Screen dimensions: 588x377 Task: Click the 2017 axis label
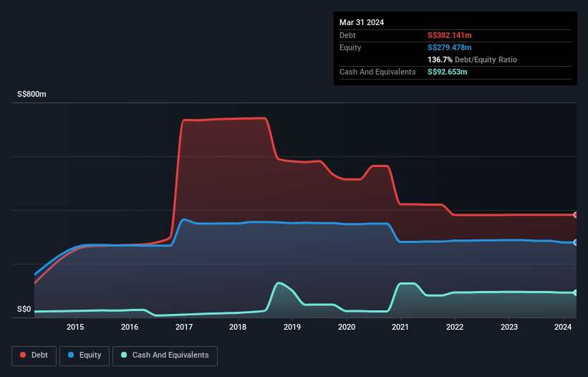click(x=184, y=327)
